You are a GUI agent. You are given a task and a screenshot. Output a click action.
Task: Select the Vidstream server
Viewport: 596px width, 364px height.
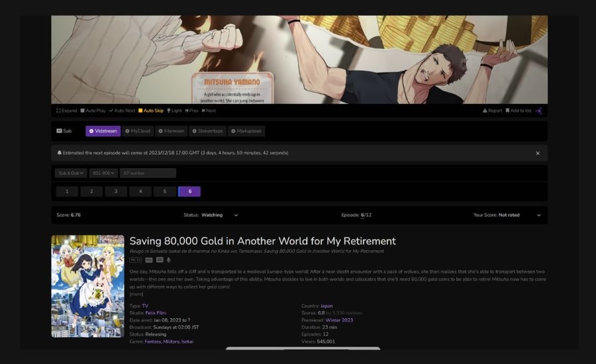click(x=103, y=130)
